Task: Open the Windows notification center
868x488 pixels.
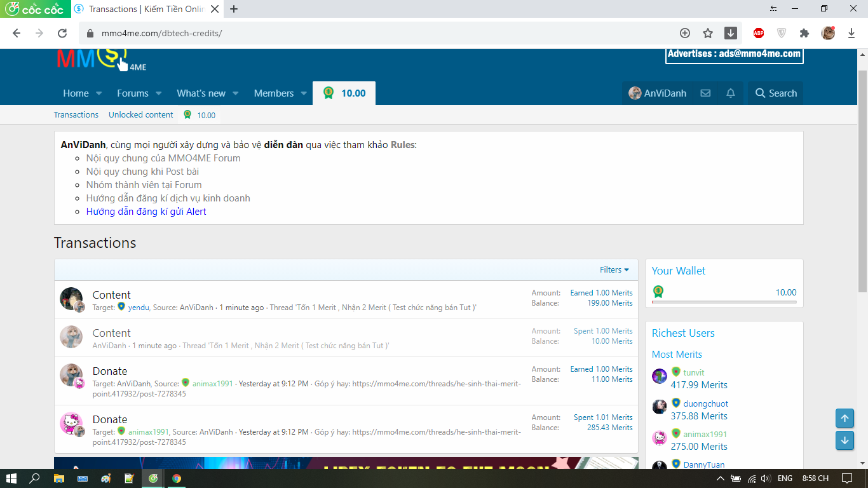Action: coord(847,478)
